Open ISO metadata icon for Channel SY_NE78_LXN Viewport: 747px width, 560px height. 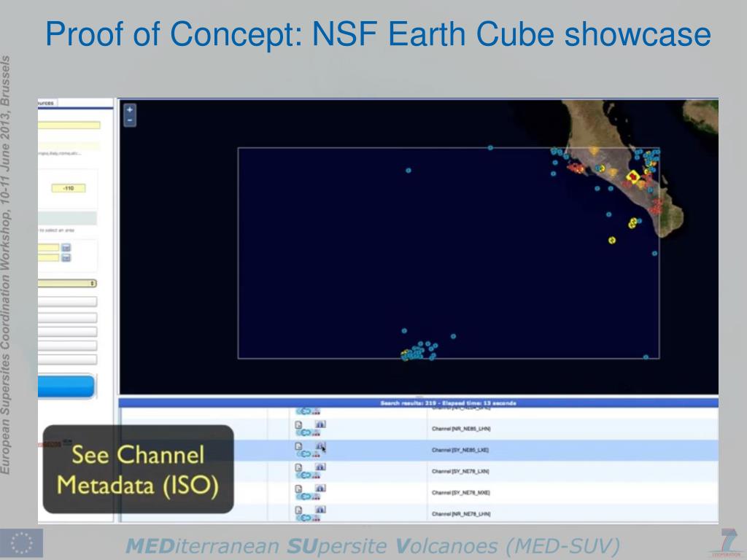[x=321, y=467]
